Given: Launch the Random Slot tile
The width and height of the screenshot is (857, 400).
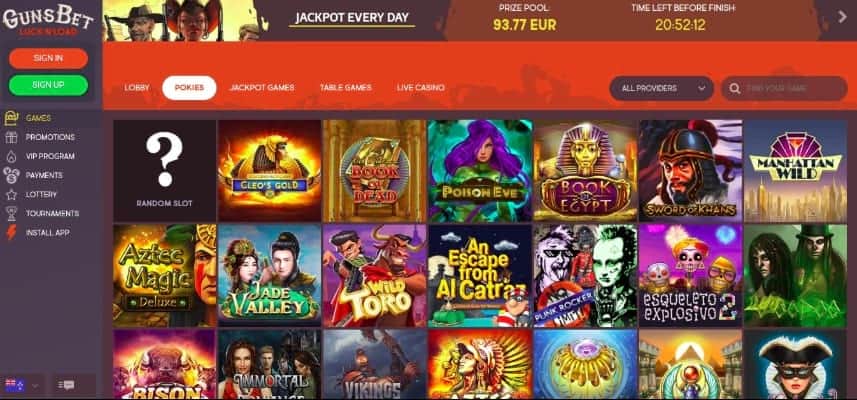Looking at the screenshot, I should pyautogui.click(x=165, y=170).
